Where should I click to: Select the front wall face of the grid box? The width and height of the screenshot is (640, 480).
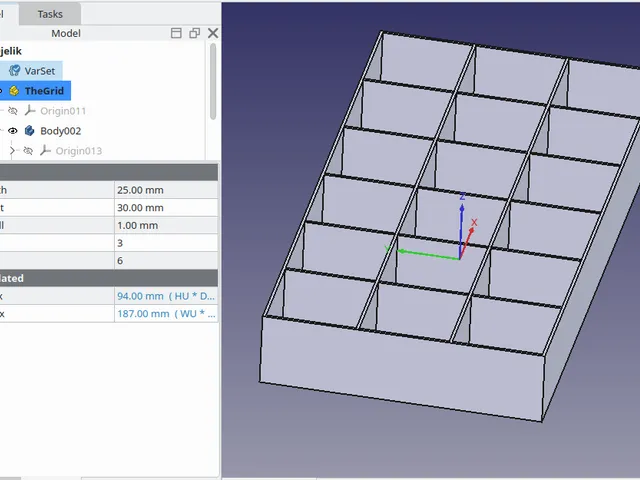click(x=402, y=367)
